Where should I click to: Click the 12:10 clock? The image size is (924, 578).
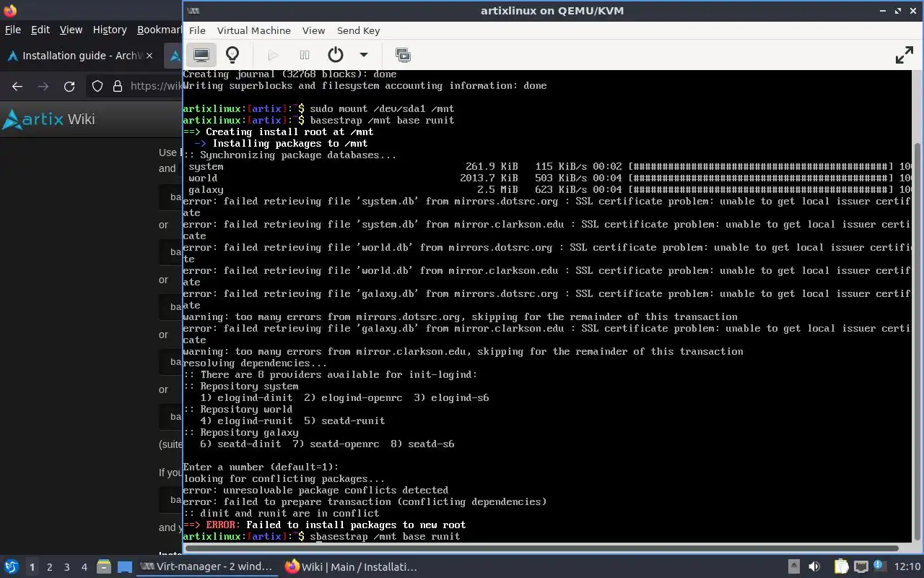coord(907,566)
